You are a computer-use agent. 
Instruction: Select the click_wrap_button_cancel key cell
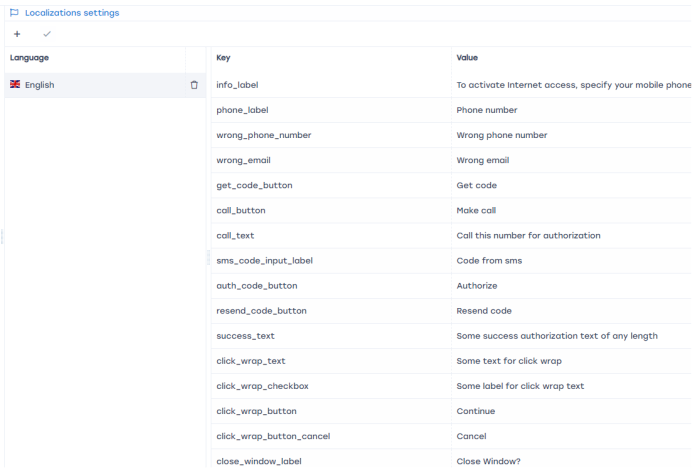click(273, 436)
